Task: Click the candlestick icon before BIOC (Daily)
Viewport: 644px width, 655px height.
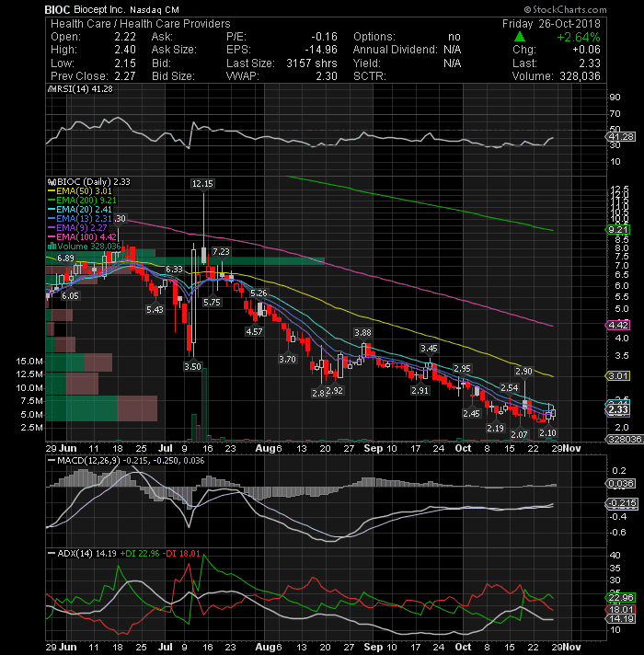Action: click(52, 182)
